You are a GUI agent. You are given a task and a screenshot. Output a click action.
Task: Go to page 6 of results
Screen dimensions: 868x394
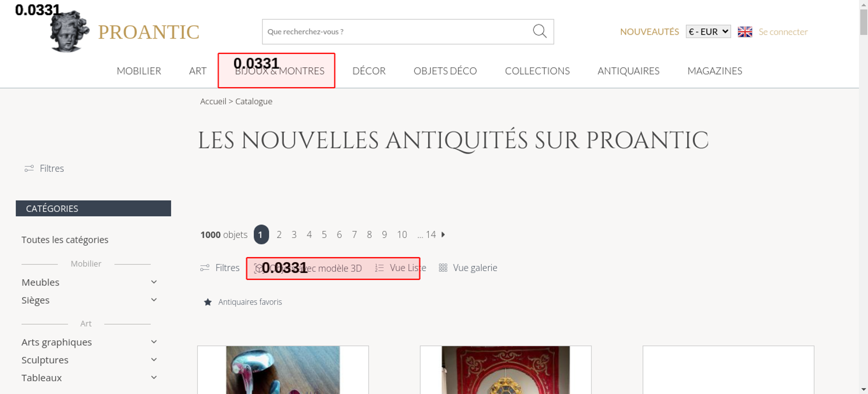point(339,234)
